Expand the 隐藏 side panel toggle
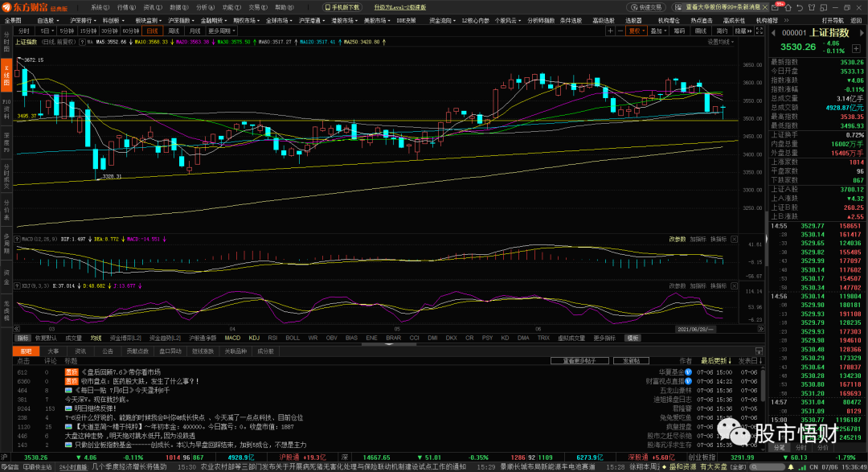 point(742,31)
